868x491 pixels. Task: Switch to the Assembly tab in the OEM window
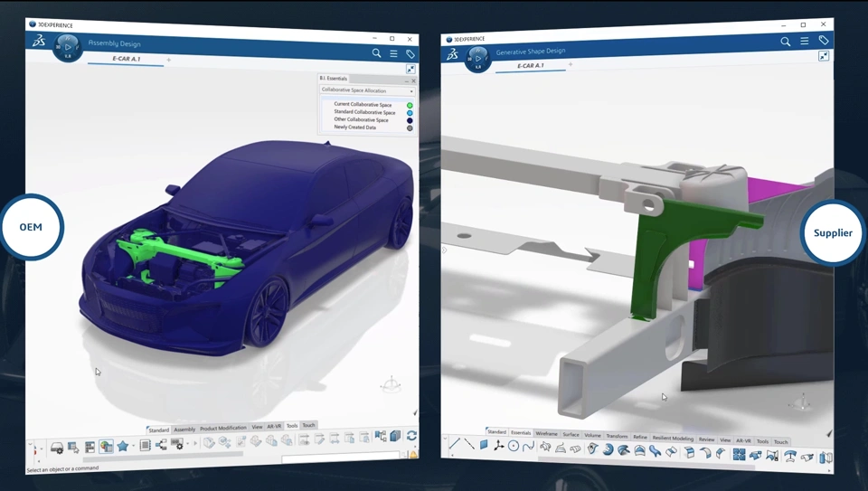point(184,430)
